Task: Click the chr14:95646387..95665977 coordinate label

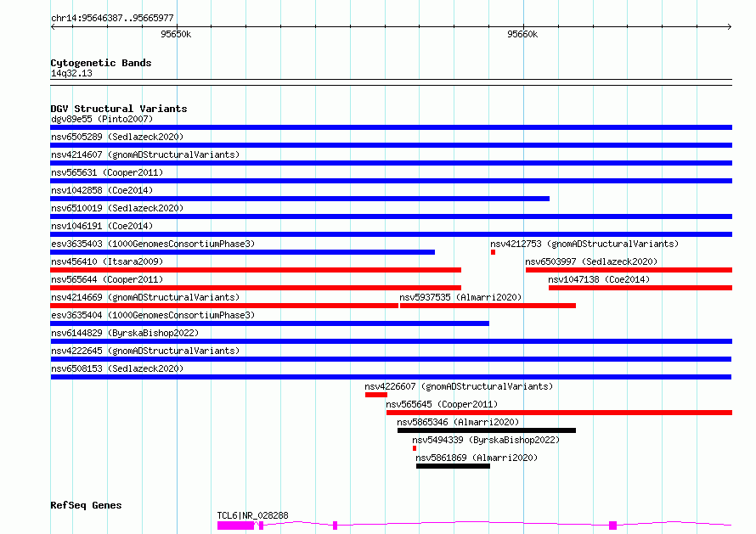Action: pyautogui.click(x=112, y=18)
